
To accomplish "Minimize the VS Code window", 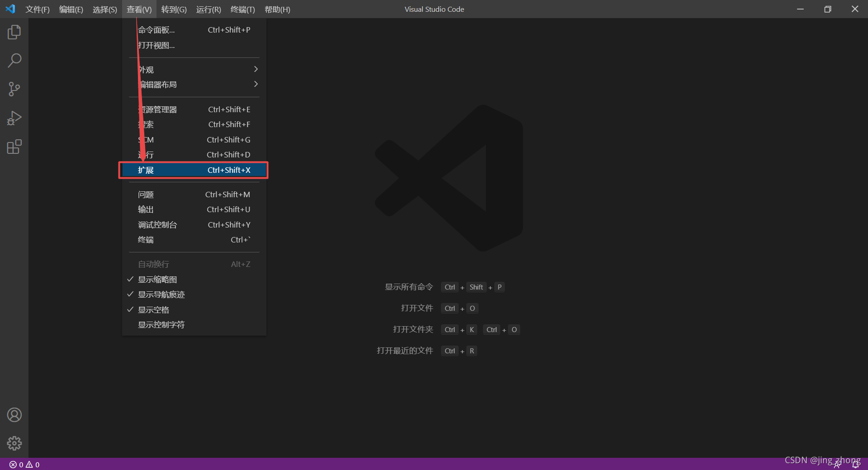I will coord(800,9).
